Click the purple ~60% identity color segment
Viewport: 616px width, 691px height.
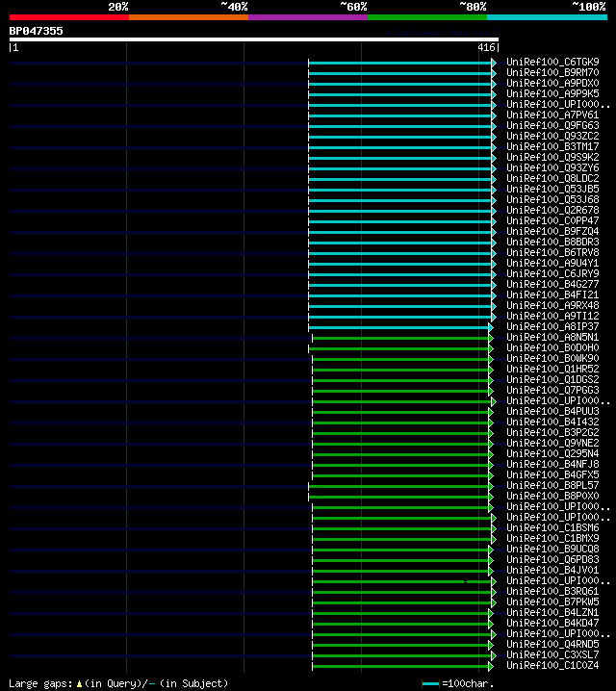[x=308, y=17]
